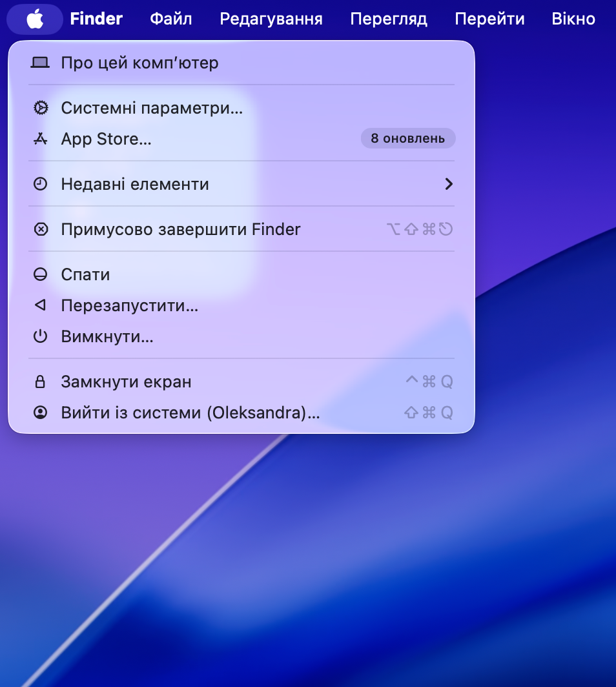Viewport: 616px width, 687px height.
Task: Click the power icon beside Вимкнути
Action: (40, 336)
